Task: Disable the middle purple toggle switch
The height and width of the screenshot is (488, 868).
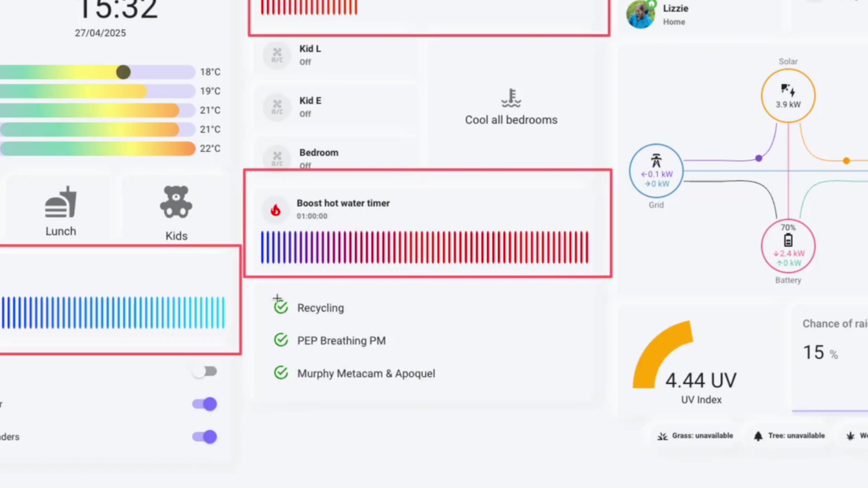Action: click(x=205, y=404)
